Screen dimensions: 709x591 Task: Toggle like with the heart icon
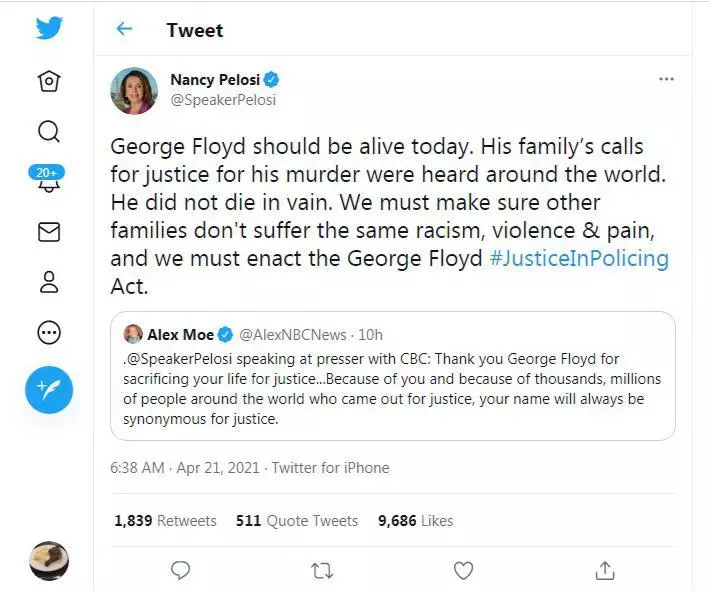click(x=463, y=570)
